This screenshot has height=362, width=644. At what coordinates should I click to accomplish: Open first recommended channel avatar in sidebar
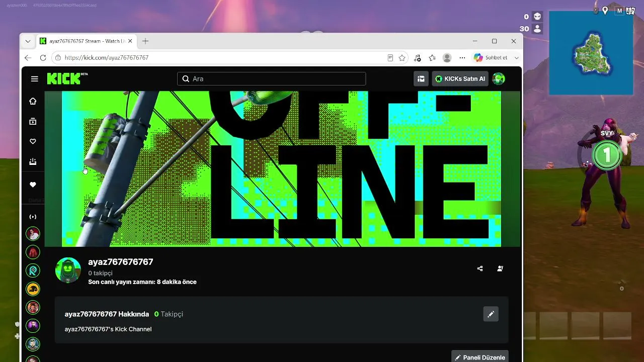33,234
